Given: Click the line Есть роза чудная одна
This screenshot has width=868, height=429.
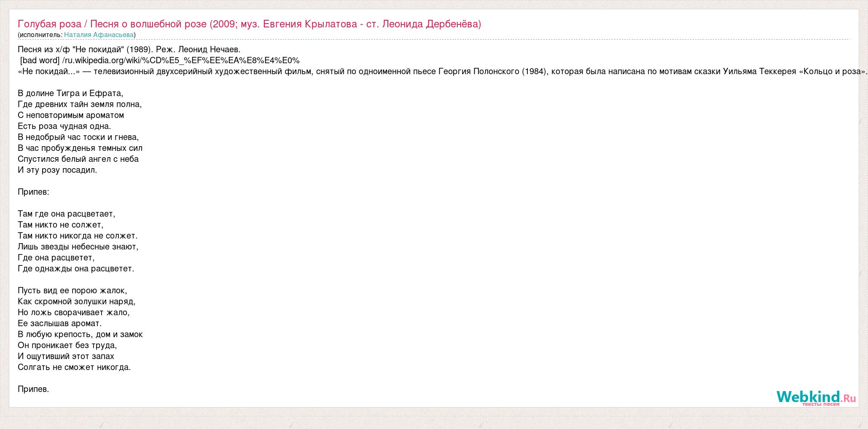Looking at the screenshot, I should (x=64, y=126).
